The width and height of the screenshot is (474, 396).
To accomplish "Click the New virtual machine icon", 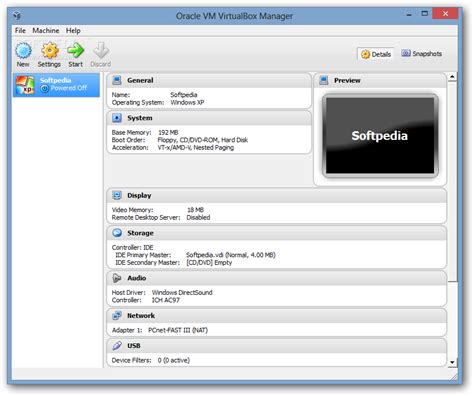I will (23, 51).
